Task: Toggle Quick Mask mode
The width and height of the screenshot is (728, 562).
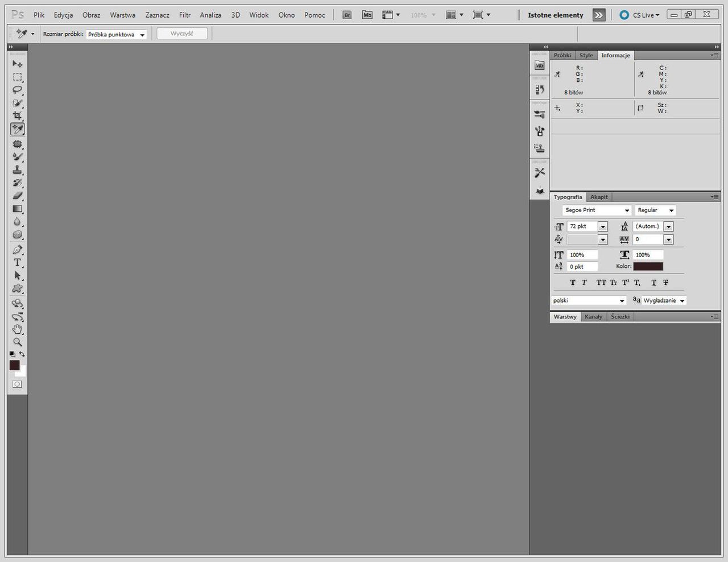Action: (18, 384)
